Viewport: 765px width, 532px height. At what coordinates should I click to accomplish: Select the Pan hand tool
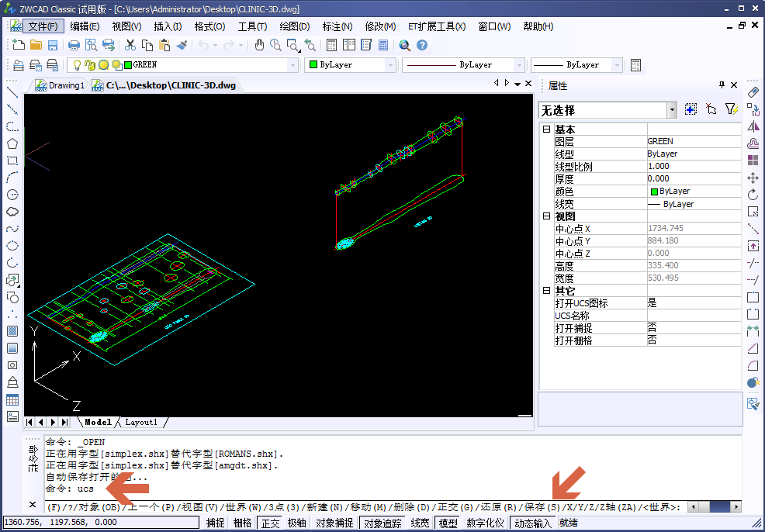click(x=260, y=46)
